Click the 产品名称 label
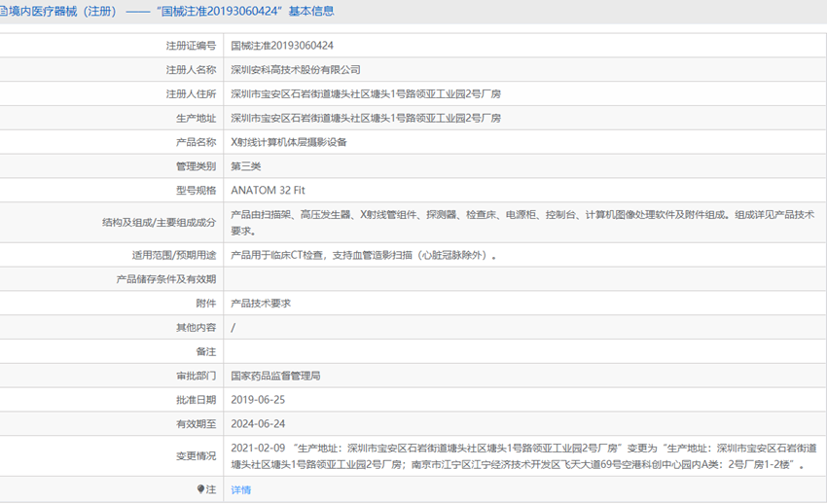Viewport: 827px width, 504px height. pyautogui.click(x=196, y=142)
